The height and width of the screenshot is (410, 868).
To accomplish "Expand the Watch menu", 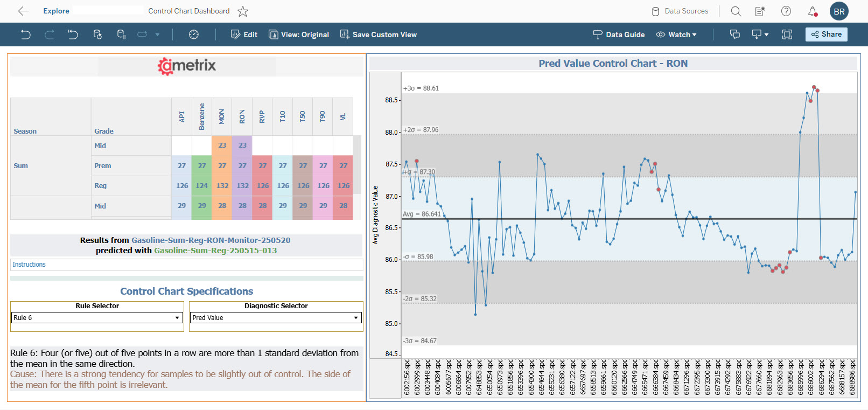I will click(676, 34).
